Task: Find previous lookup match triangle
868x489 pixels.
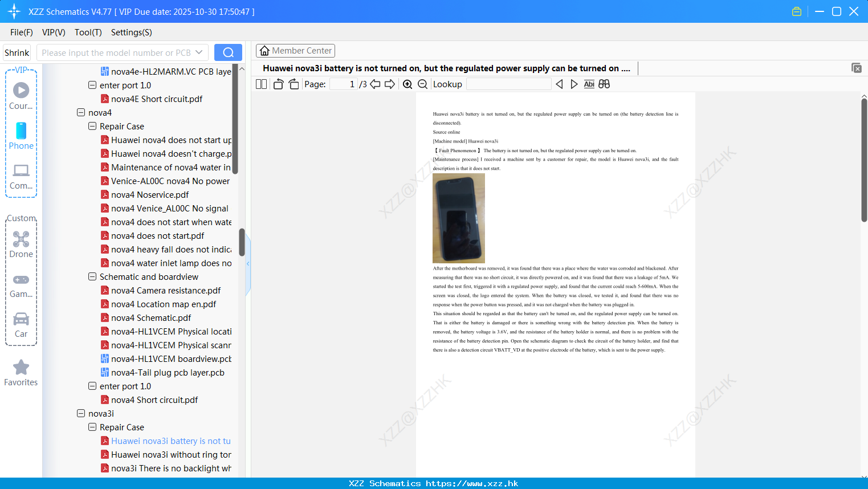Action: [559, 84]
